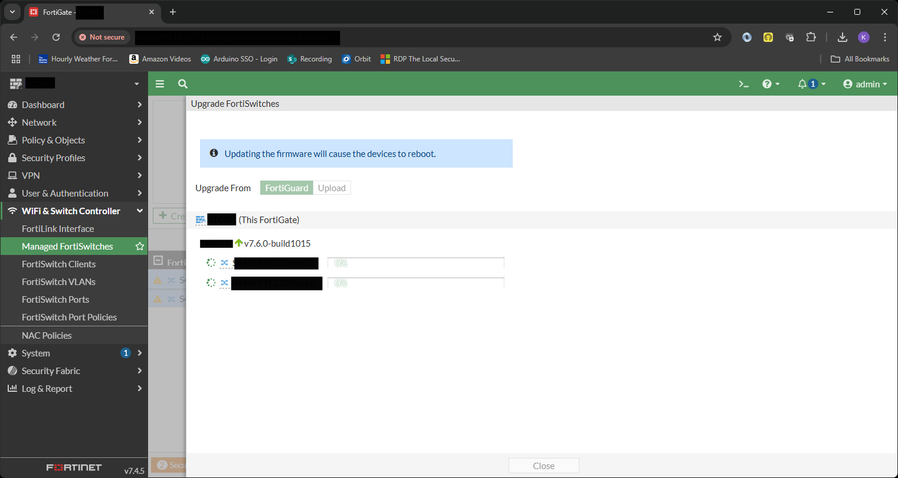
Task: Click the Dashboard gauge icon
Action: coord(12,105)
